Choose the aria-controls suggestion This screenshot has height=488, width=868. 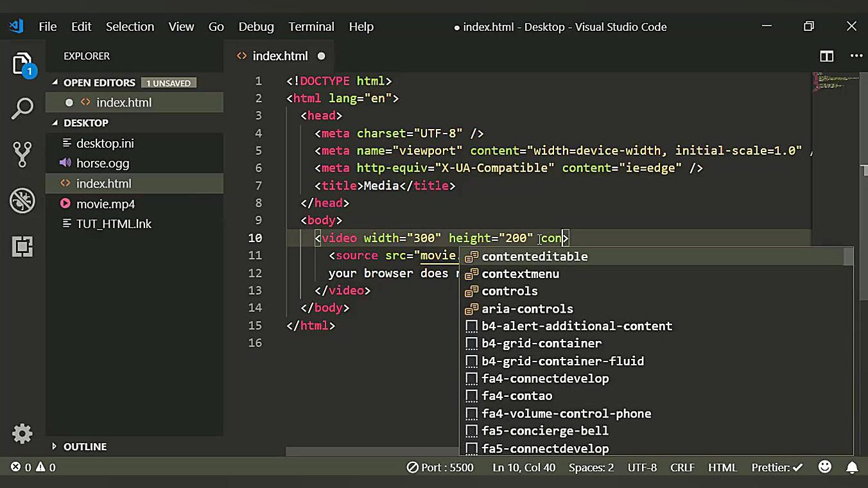coord(652,309)
